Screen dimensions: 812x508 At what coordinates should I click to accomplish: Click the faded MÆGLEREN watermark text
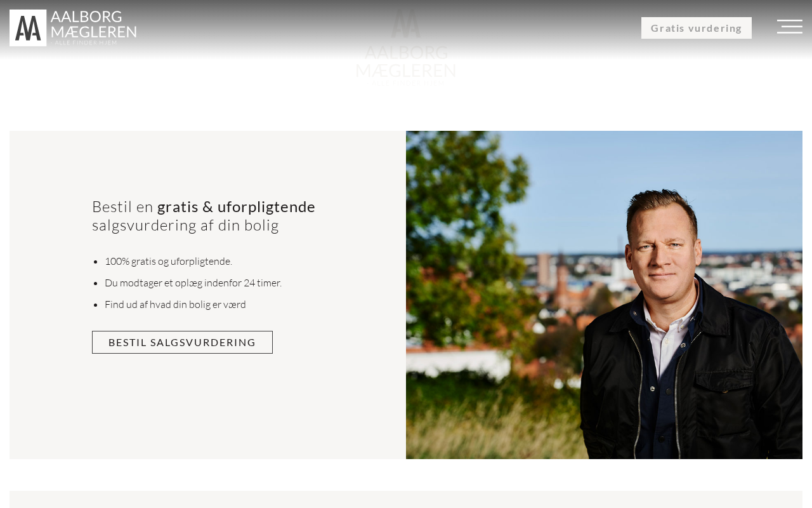coord(405,70)
